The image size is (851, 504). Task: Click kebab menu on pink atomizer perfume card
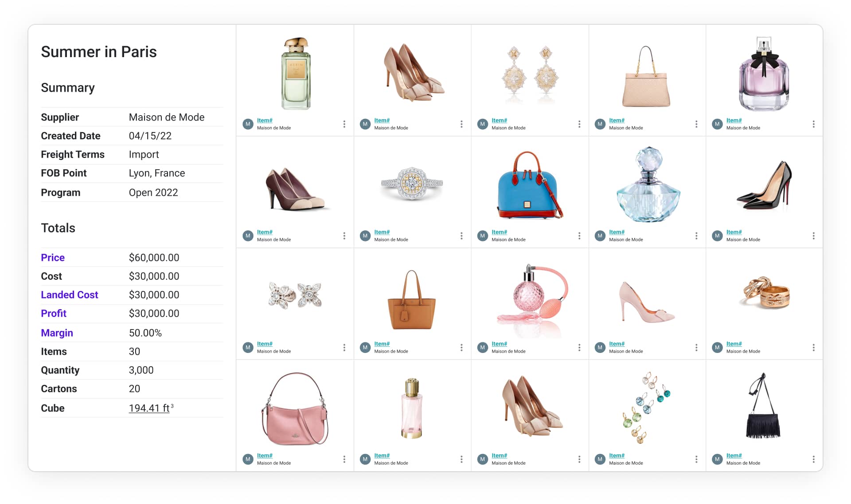click(579, 348)
